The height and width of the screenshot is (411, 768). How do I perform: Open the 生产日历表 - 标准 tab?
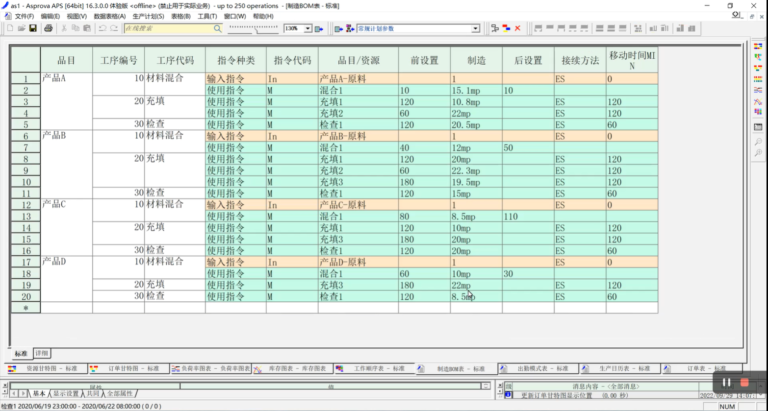[620, 368]
